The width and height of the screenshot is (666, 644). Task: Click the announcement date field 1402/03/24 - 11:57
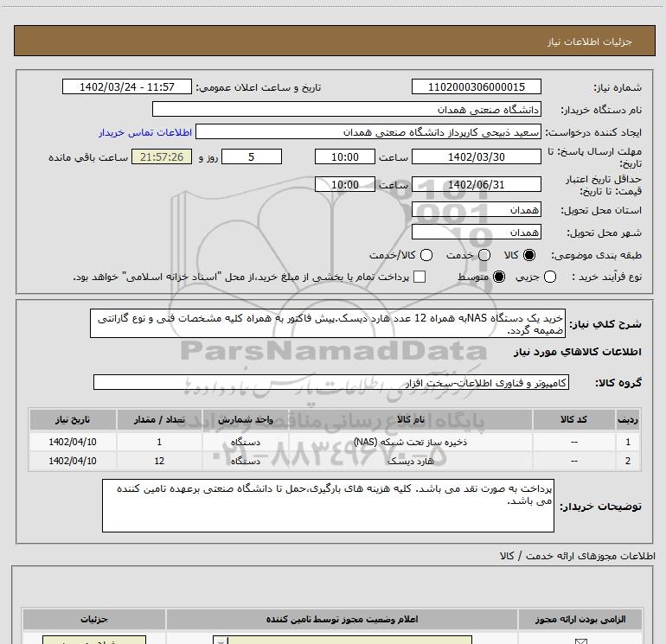(127, 86)
